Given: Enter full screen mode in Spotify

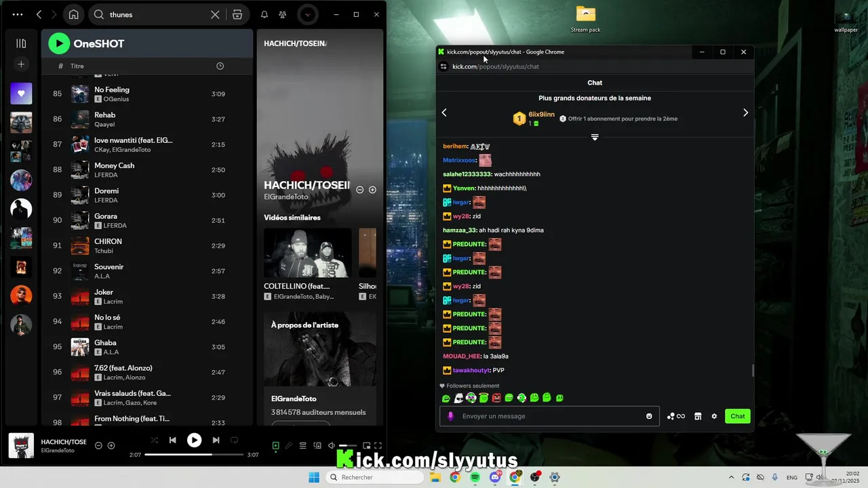Looking at the screenshot, I should 378,445.
